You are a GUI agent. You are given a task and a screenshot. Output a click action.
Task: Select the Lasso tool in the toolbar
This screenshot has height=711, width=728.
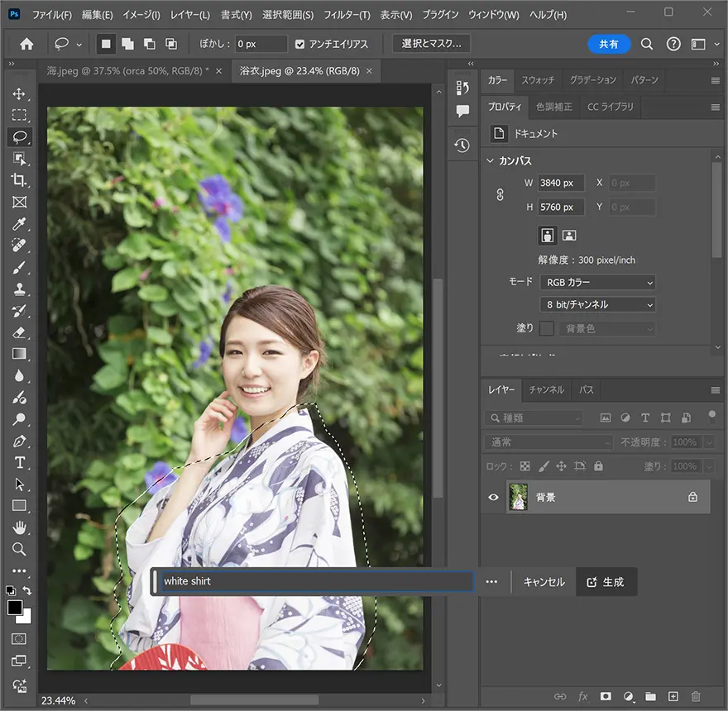click(x=19, y=137)
